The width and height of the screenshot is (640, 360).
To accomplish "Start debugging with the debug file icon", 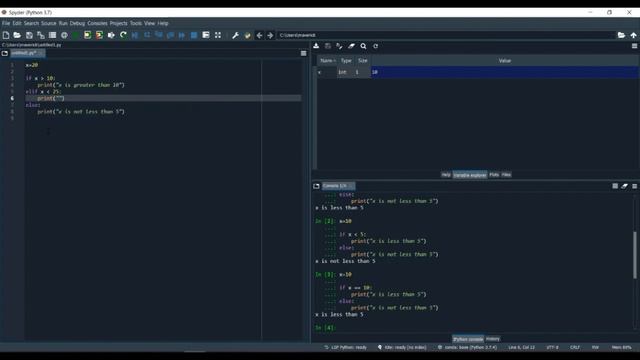I will click(x=135, y=36).
